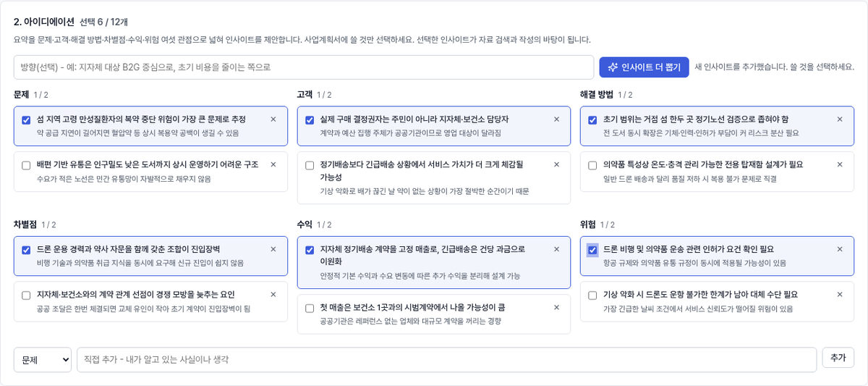868x386 pixels.
Task: Click '항공 규제와 의약품 유통 규정이' text
Action: [x=694, y=263]
